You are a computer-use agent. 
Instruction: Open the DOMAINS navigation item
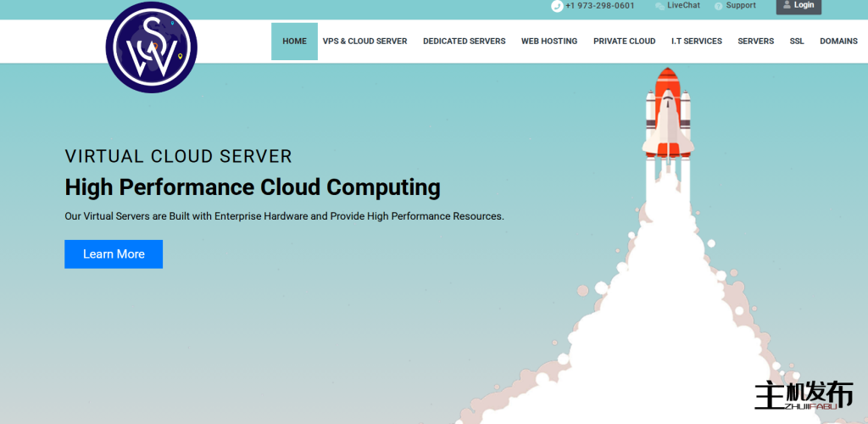point(838,42)
